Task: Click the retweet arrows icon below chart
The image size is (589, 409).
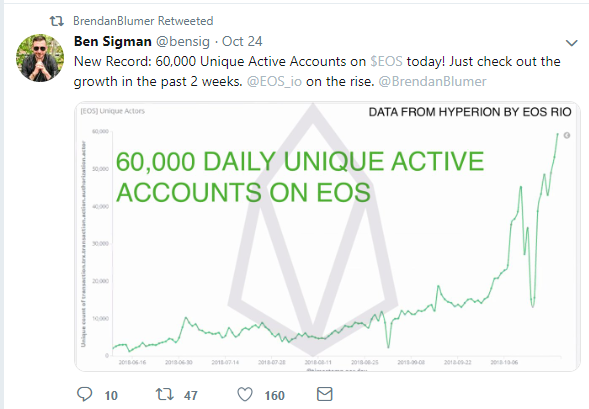Action: click(165, 394)
